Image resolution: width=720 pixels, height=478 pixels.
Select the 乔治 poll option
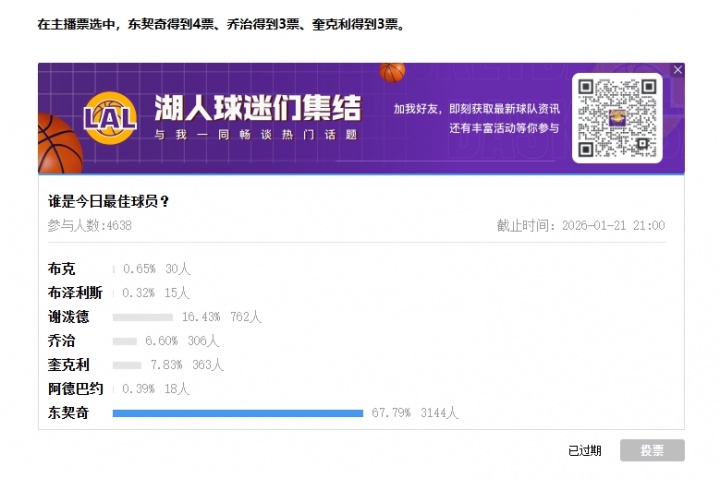click(x=61, y=341)
